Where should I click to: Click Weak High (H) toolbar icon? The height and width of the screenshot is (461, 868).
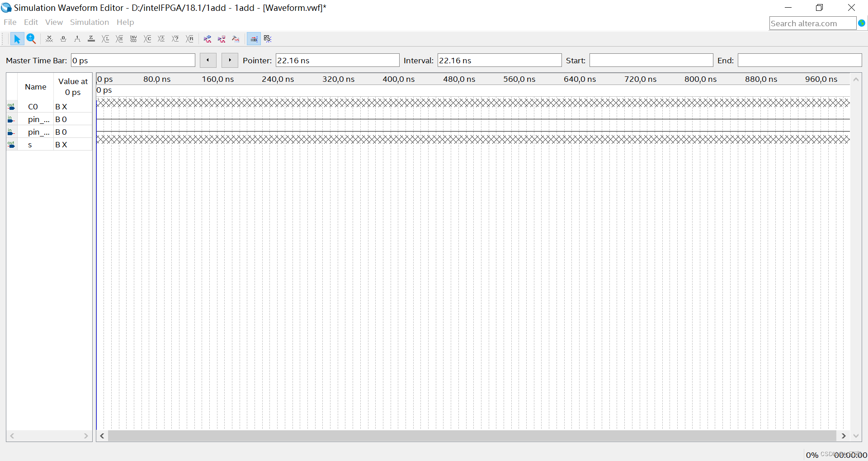pos(119,39)
